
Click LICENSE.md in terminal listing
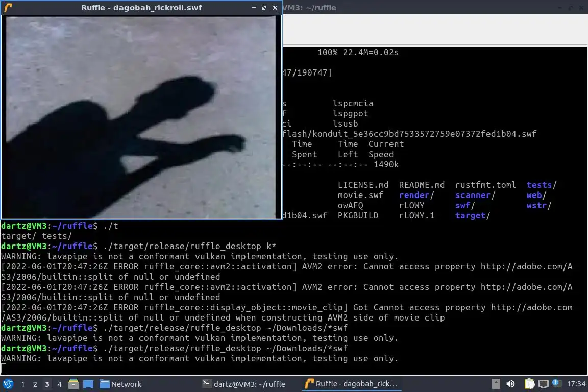[363, 185]
